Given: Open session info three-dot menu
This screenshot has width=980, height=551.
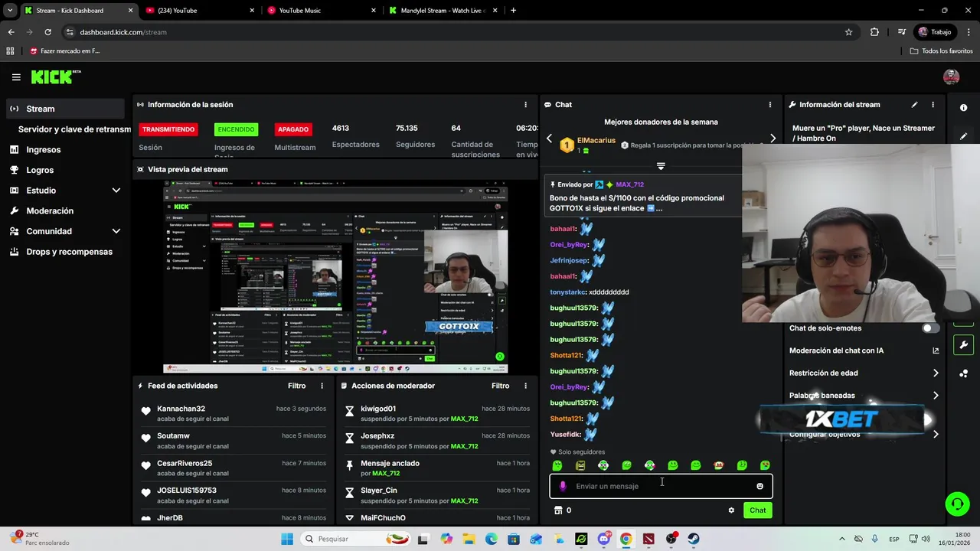Looking at the screenshot, I should click(525, 105).
